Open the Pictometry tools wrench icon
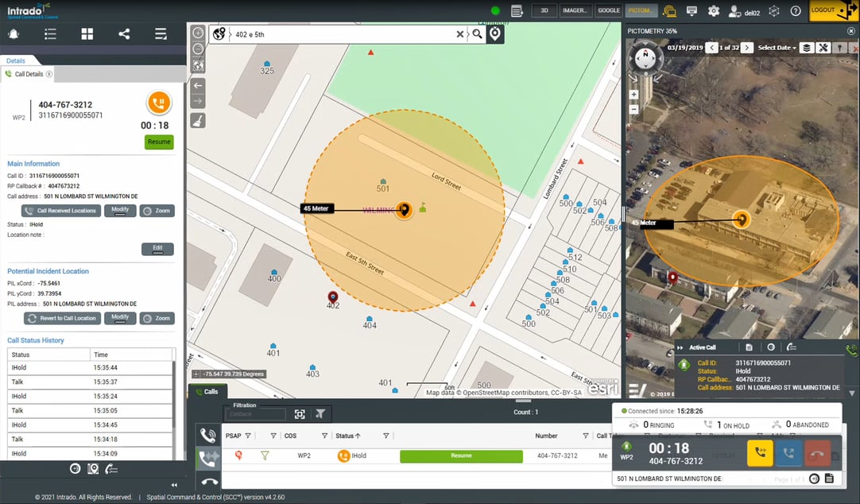The width and height of the screenshot is (860, 504). tap(823, 48)
